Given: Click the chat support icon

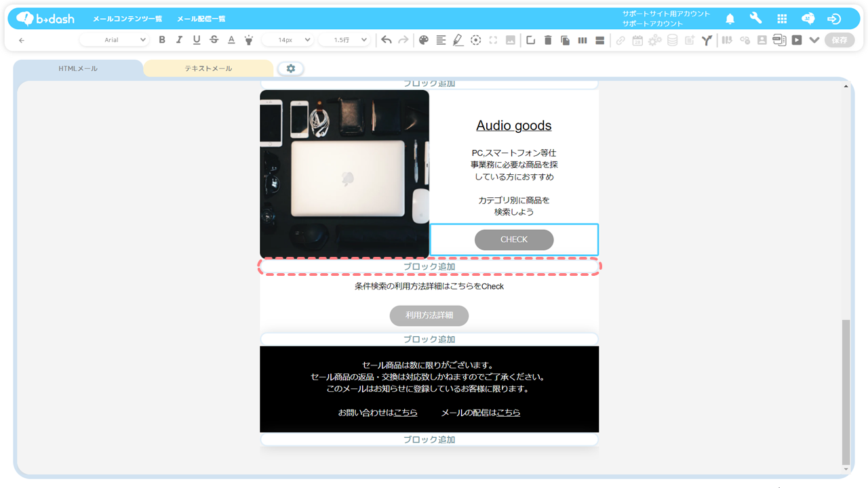Looking at the screenshot, I should (x=808, y=19).
